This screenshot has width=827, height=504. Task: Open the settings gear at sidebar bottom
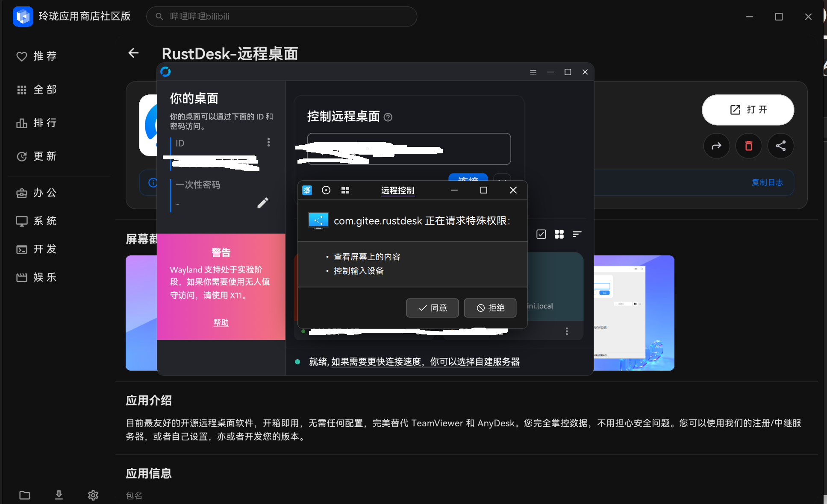coord(93,495)
